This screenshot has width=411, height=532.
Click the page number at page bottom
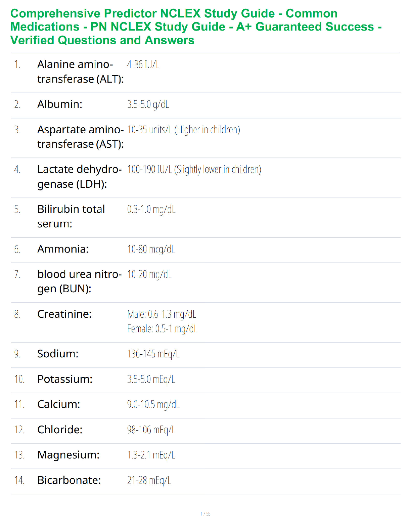205,514
